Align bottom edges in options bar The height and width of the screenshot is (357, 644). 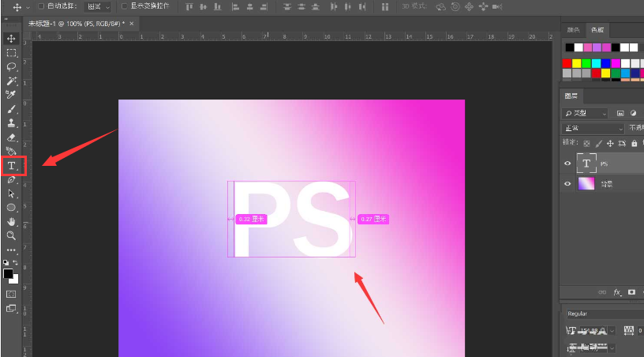(x=218, y=6)
